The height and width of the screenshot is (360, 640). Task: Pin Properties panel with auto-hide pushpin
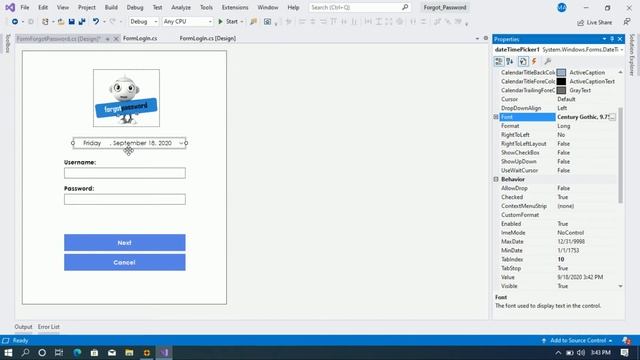point(612,39)
